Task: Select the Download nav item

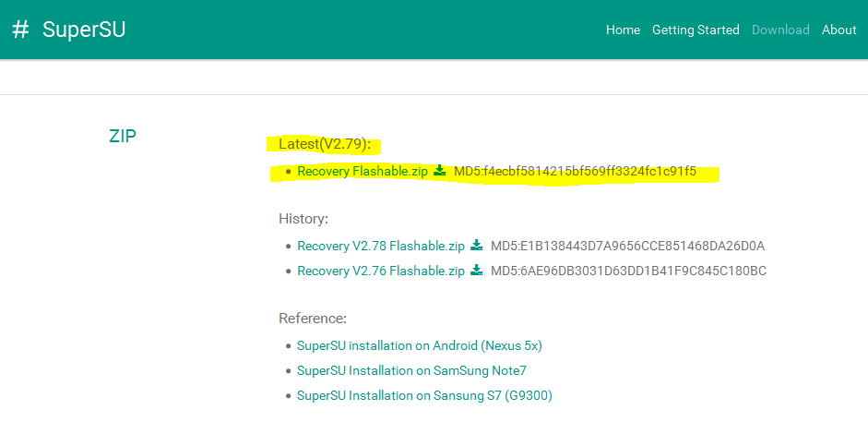Action: pyautogui.click(x=780, y=30)
